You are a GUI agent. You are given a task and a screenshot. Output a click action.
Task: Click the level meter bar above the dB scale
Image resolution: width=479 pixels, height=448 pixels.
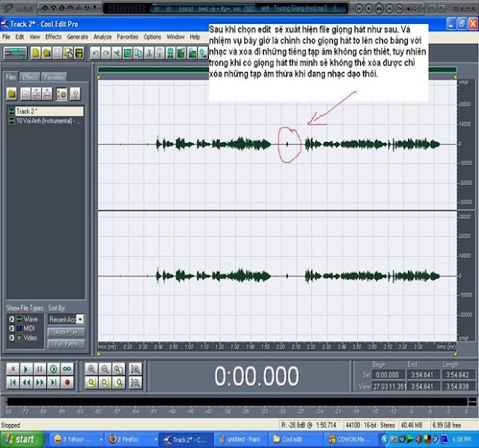point(237,402)
